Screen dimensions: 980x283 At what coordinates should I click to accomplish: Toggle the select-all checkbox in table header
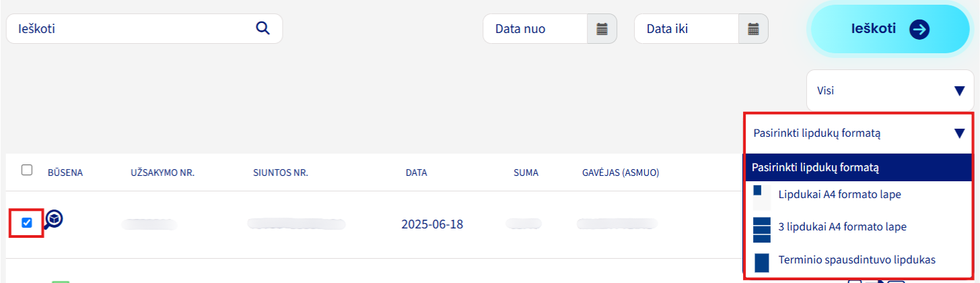point(27,170)
